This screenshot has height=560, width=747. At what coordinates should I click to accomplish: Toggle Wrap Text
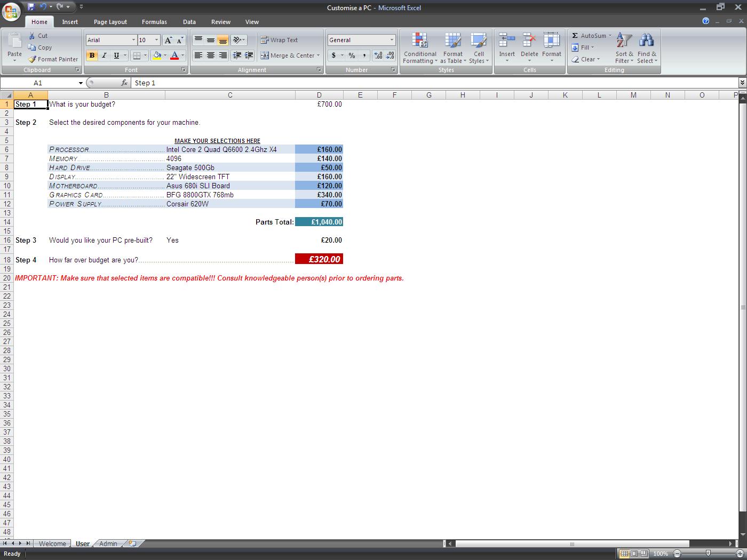(279, 40)
